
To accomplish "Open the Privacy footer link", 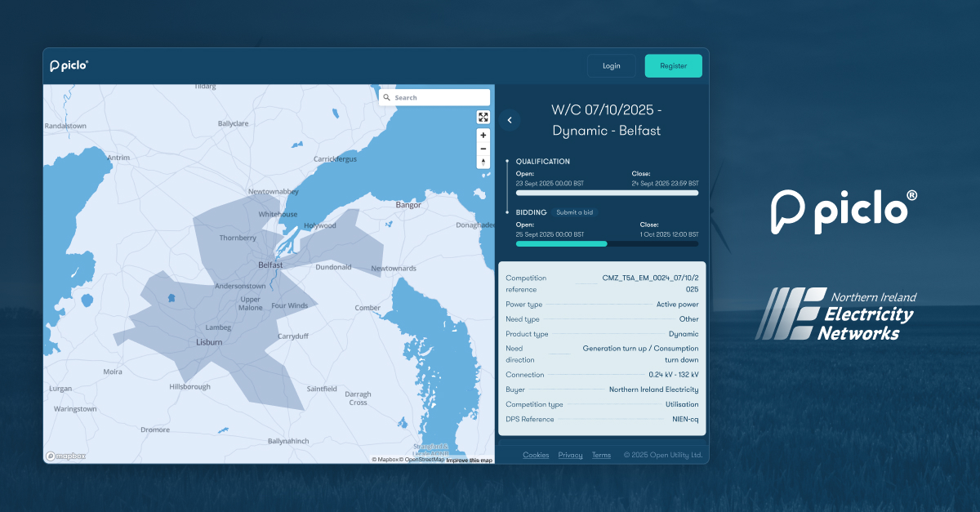I will [x=570, y=455].
